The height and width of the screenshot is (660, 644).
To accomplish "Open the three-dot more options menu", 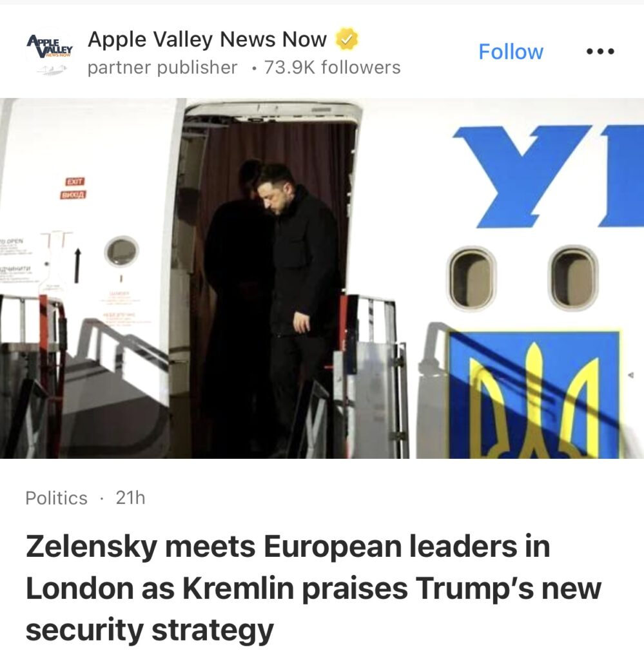I will pyautogui.click(x=600, y=52).
